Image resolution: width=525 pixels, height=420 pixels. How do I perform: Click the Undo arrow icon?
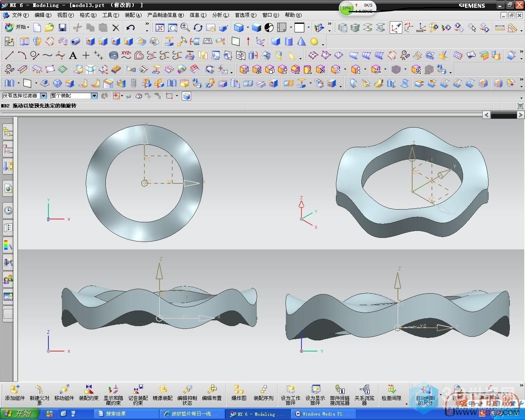(130, 27)
